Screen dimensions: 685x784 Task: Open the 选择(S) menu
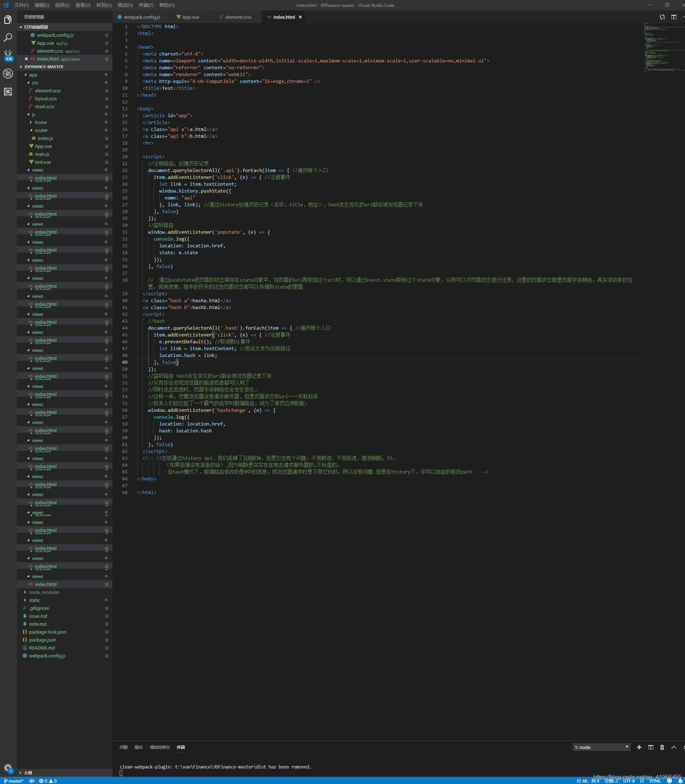point(62,5)
